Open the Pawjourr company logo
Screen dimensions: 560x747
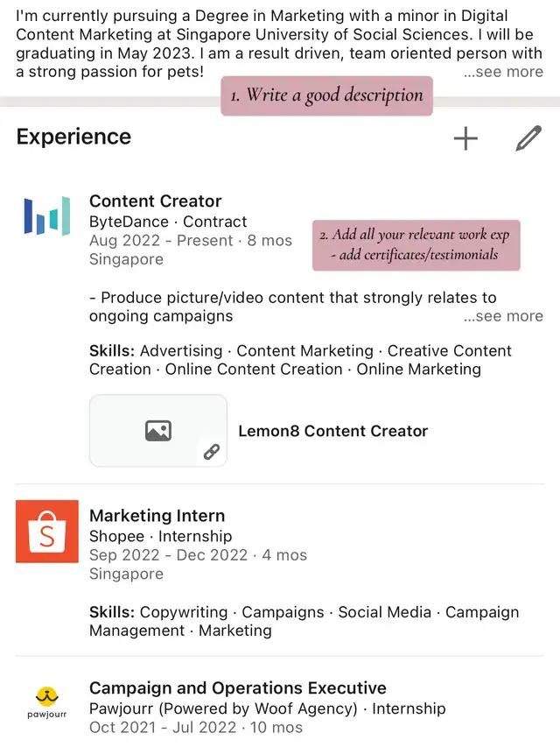[47, 701]
